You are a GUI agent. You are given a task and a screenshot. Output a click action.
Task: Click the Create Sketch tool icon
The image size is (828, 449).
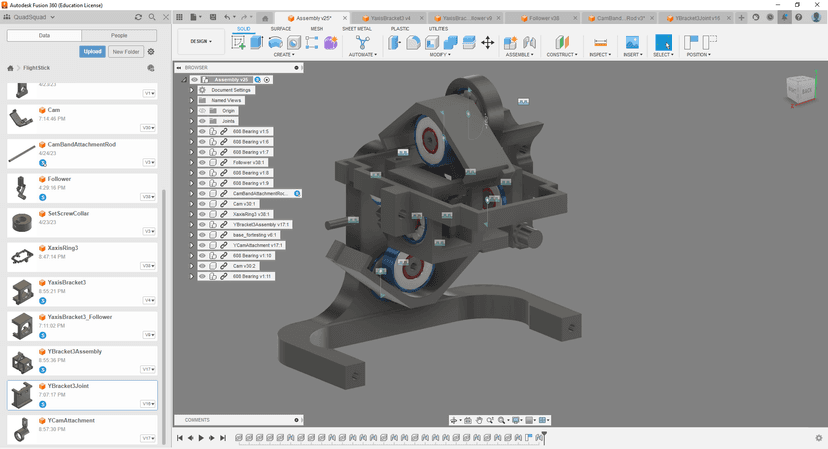click(x=240, y=43)
